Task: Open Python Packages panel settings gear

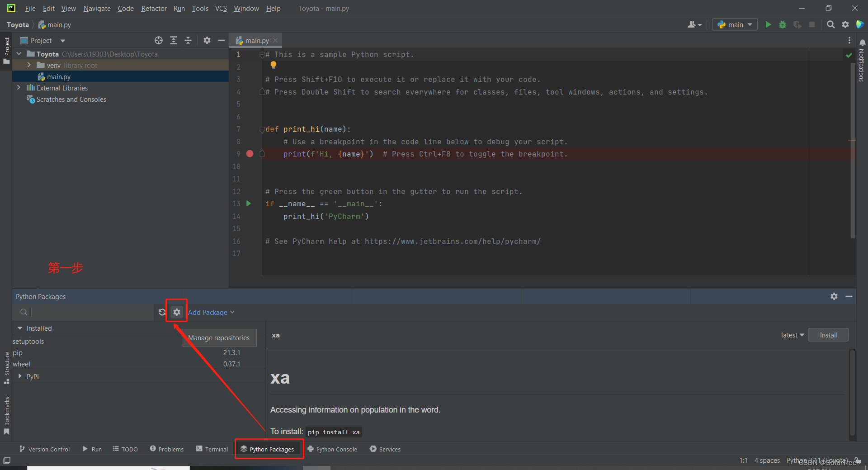Action: tap(834, 296)
